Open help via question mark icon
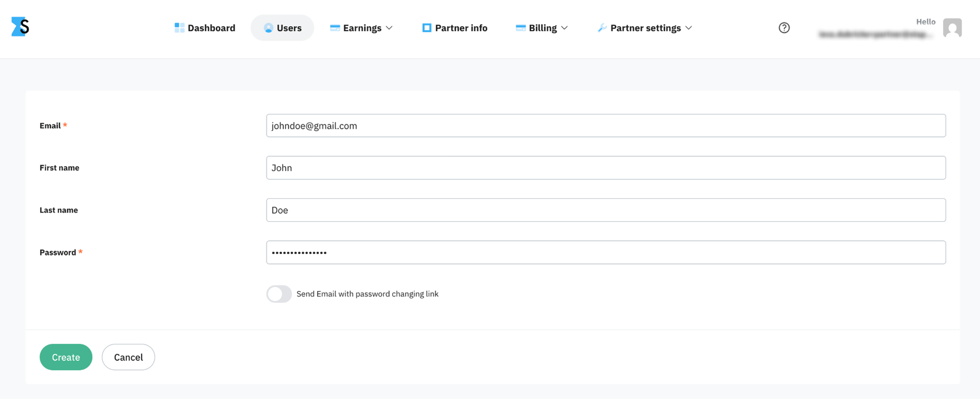This screenshot has height=399, width=980. (x=784, y=28)
